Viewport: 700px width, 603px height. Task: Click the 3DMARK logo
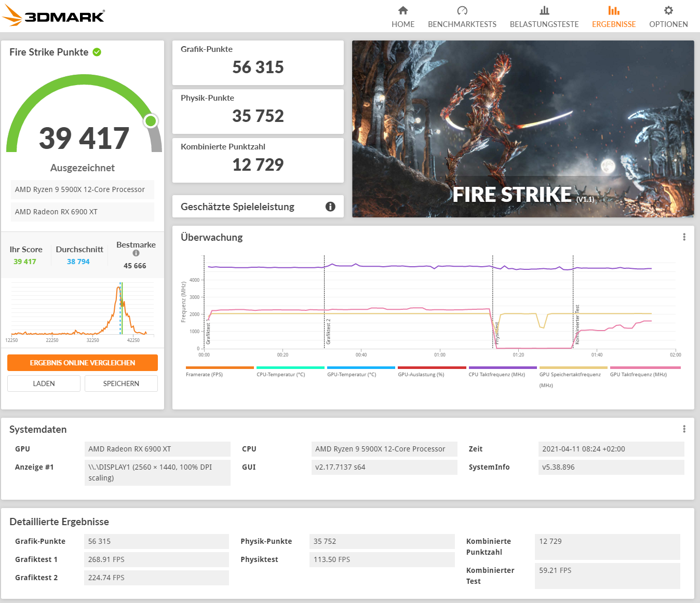click(x=53, y=16)
